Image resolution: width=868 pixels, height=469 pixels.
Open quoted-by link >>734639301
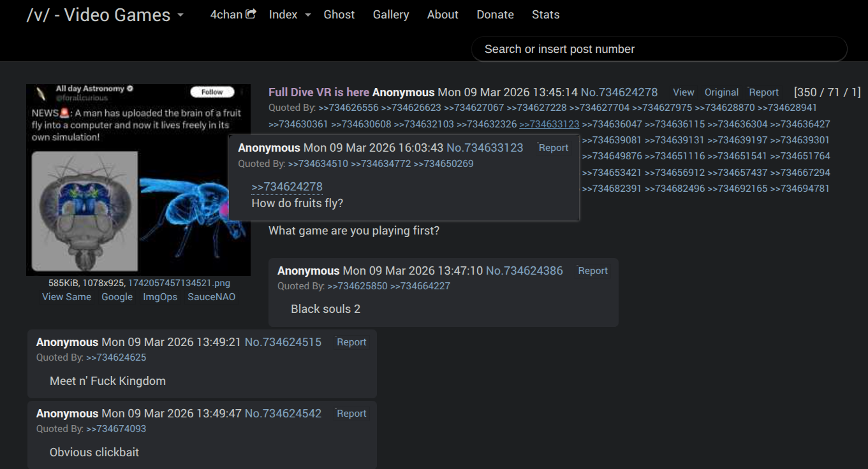800,140
